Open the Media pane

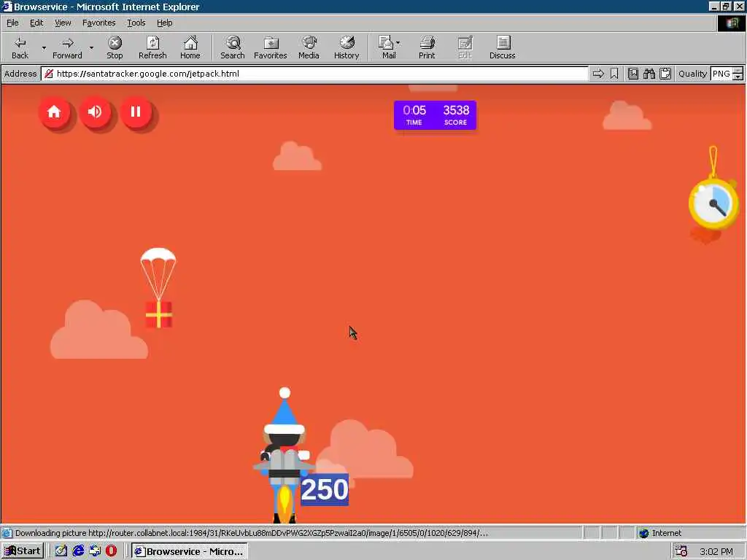click(x=309, y=47)
